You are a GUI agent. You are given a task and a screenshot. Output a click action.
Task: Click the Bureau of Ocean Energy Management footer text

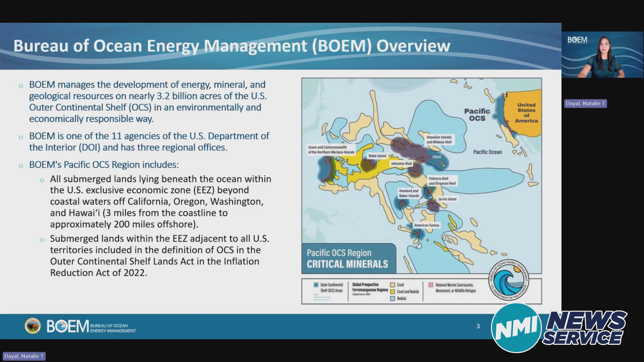click(113, 328)
